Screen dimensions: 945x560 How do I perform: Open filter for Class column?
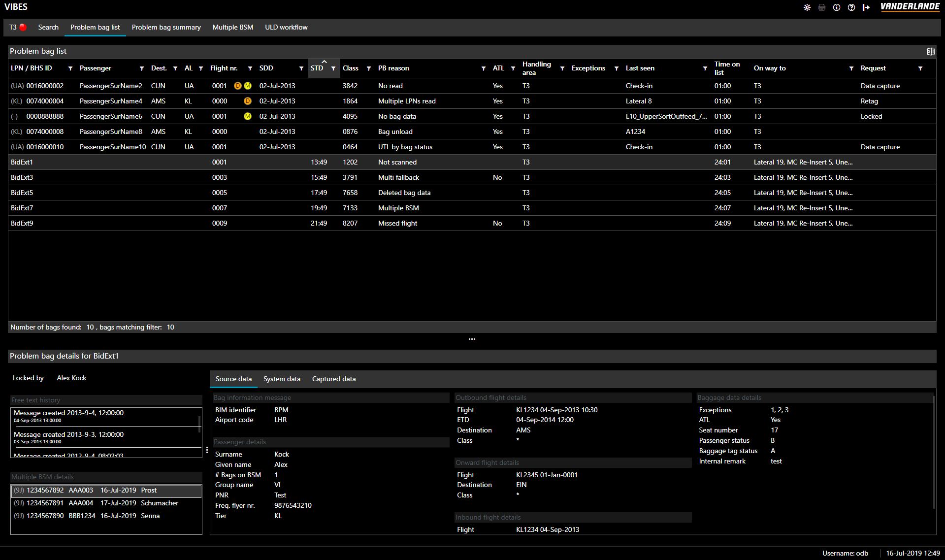coord(369,68)
